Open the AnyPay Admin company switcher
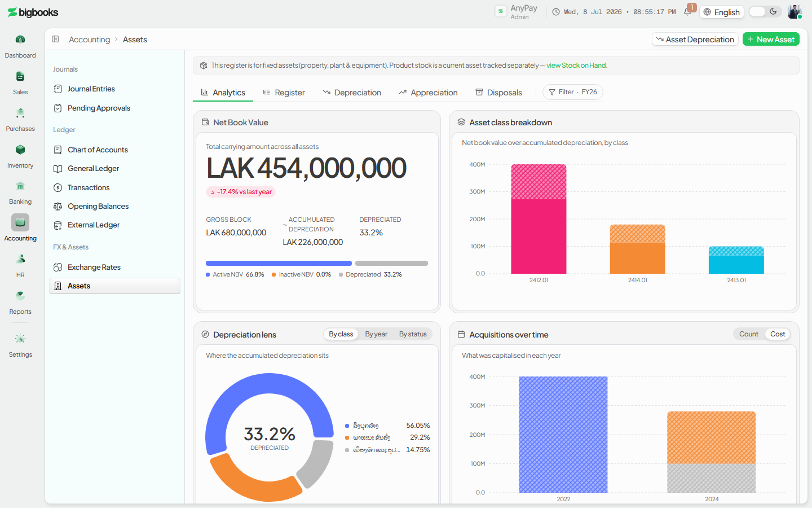Image resolution: width=812 pixels, height=508 pixels. (517, 12)
